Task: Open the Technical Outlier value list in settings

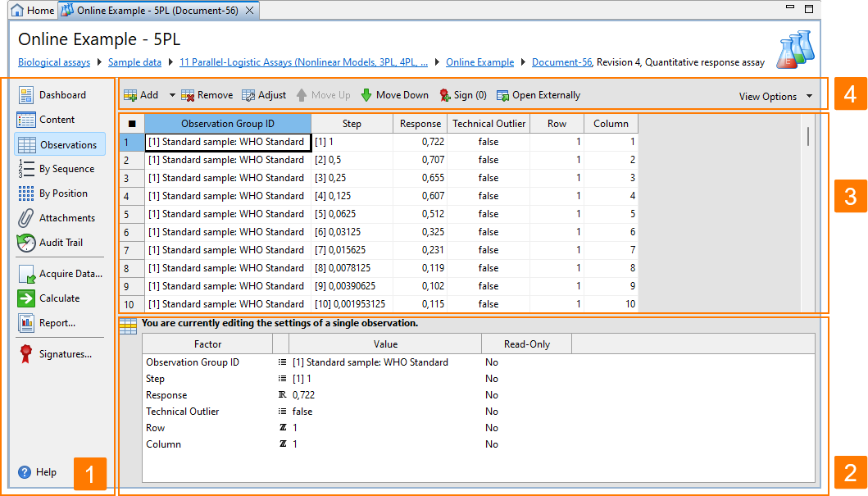Action: (282, 412)
